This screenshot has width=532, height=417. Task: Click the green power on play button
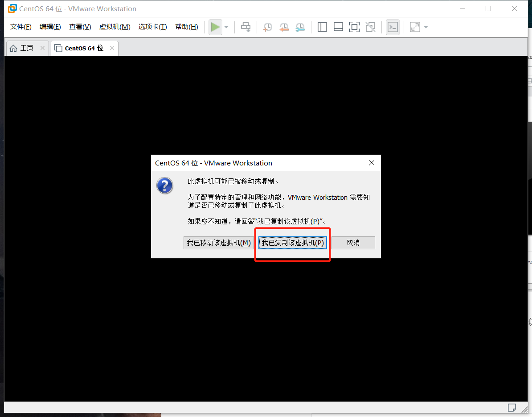point(215,27)
